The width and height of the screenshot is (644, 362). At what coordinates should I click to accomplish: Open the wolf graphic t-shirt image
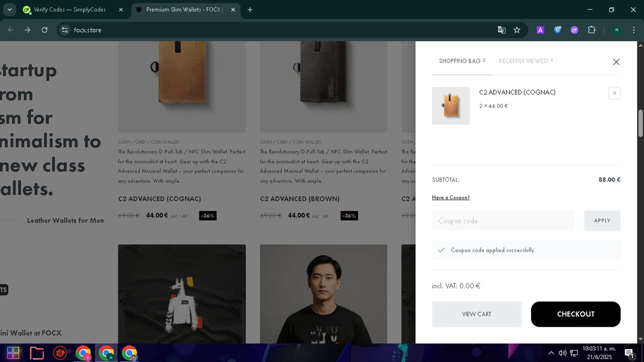click(x=182, y=294)
